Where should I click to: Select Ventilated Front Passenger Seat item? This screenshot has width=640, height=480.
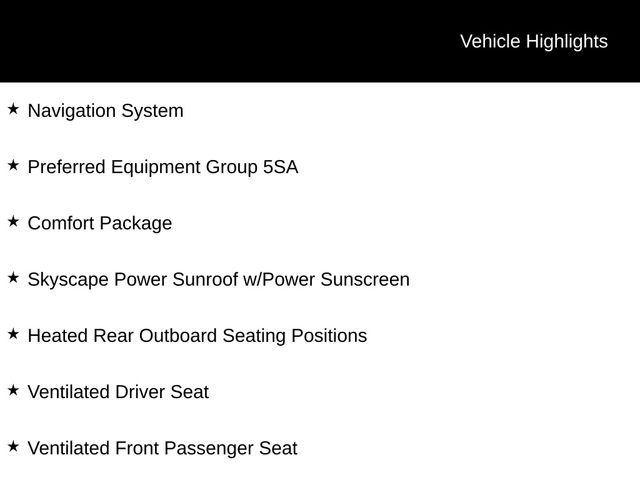(162, 449)
